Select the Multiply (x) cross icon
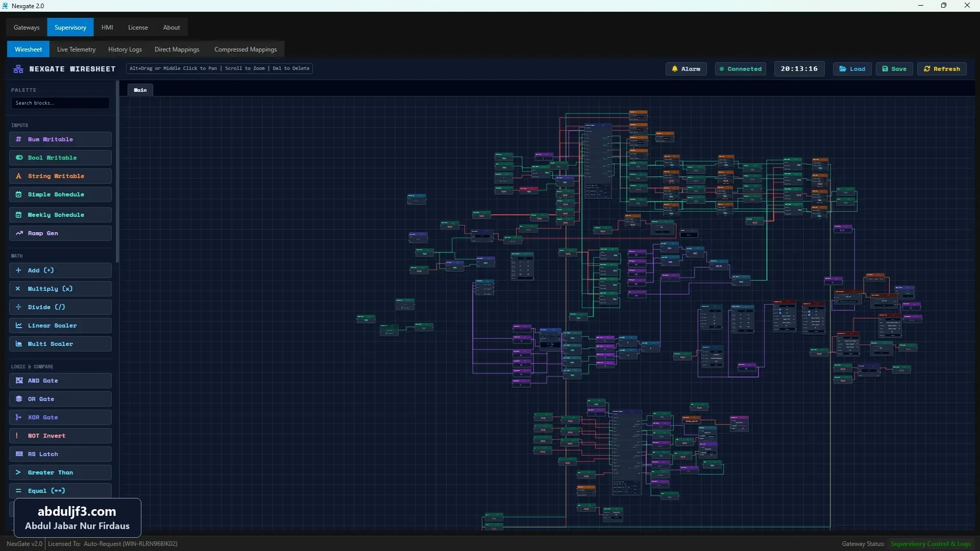 pyautogui.click(x=18, y=289)
